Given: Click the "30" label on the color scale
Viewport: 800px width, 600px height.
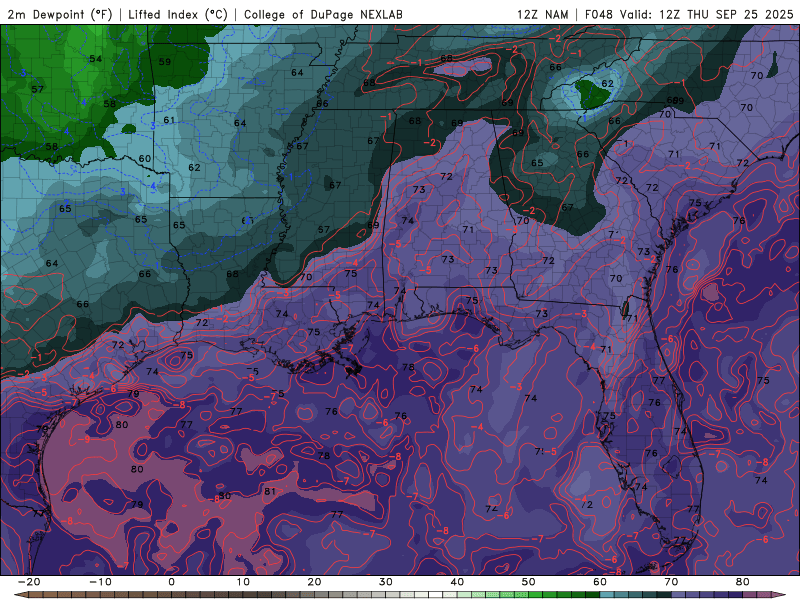Looking at the screenshot, I should coord(386,582).
